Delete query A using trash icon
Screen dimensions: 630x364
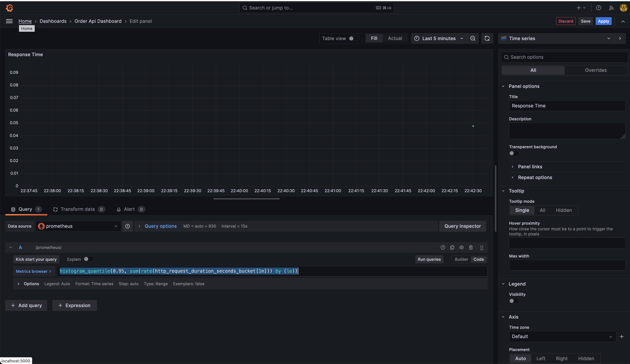(471, 247)
